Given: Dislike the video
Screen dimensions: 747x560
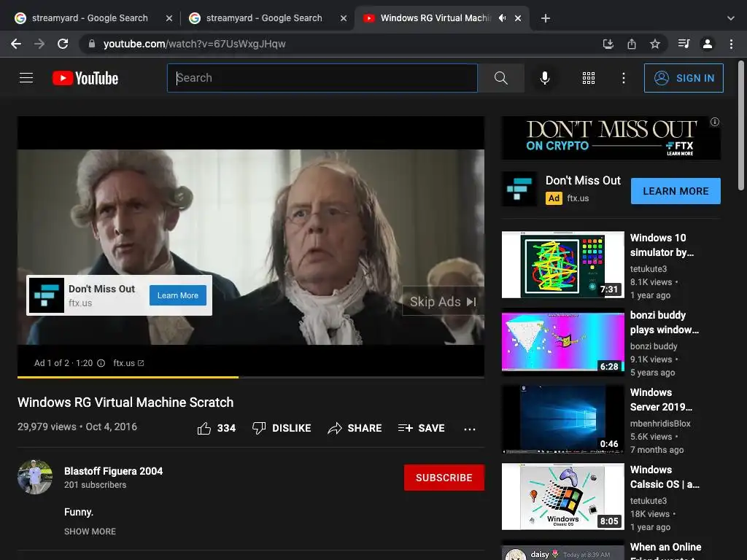Looking at the screenshot, I should (x=281, y=428).
